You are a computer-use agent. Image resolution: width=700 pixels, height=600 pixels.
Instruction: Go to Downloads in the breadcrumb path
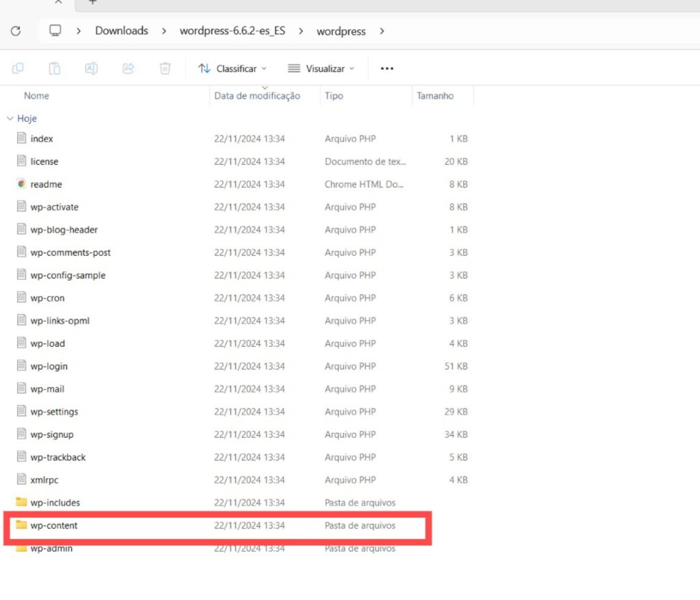coord(121,31)
